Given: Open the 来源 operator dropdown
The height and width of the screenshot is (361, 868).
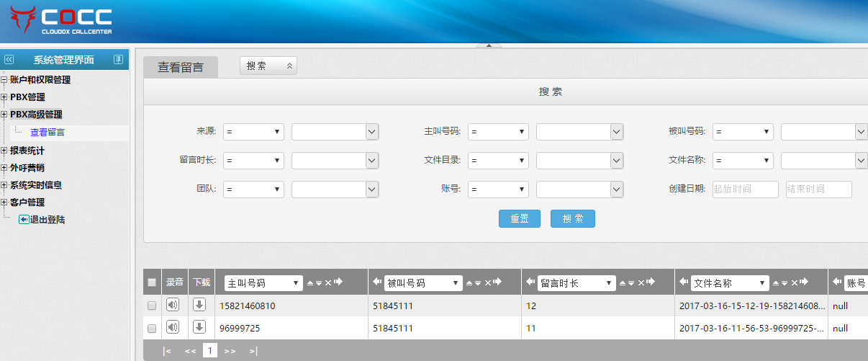Looking at the screenshot, I should 253,132.
